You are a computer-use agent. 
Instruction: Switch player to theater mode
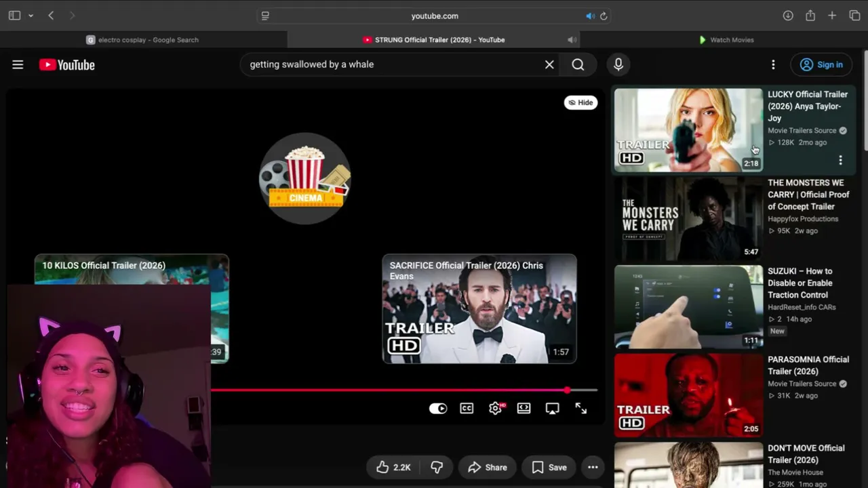[524, 408]
